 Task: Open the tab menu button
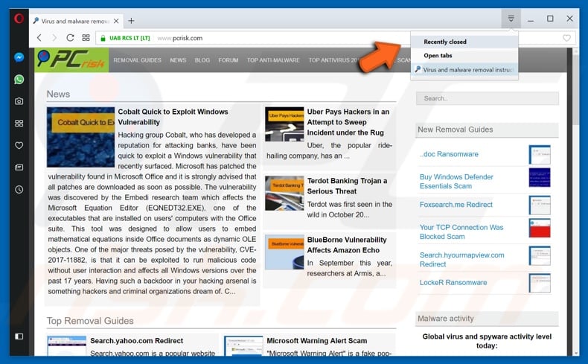[511, 19]
